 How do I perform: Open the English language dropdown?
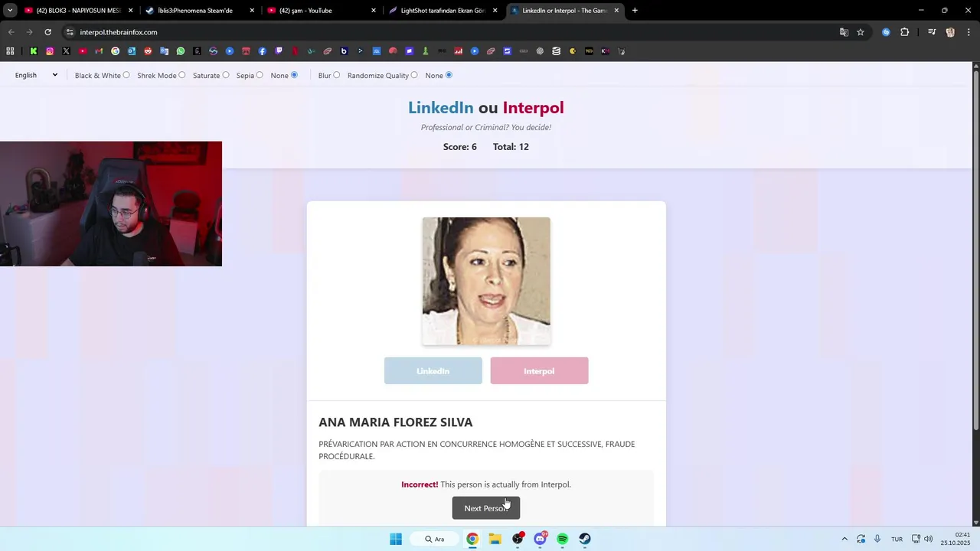36,75
